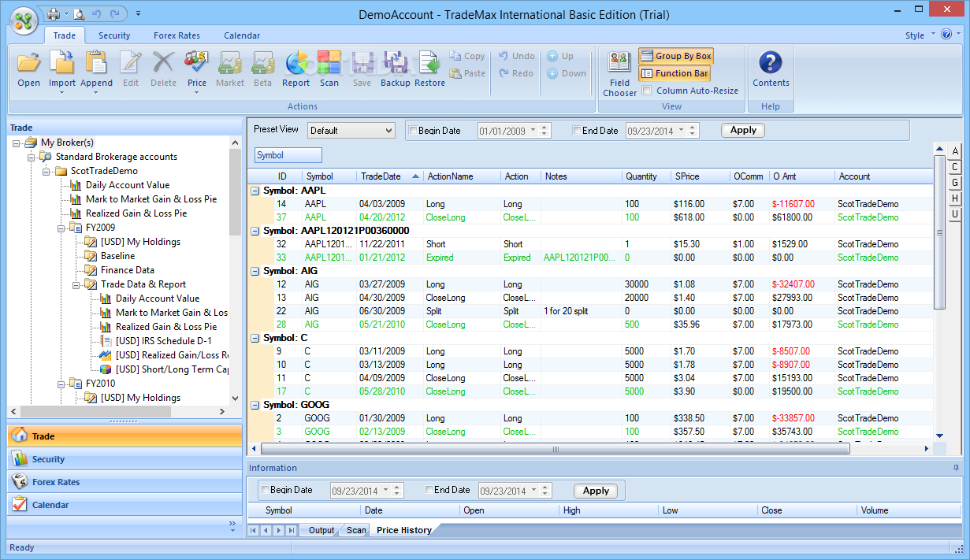Click the Restore icon
Image resolution: width=970 pixels, height=560 pixels.
[429, 62]
